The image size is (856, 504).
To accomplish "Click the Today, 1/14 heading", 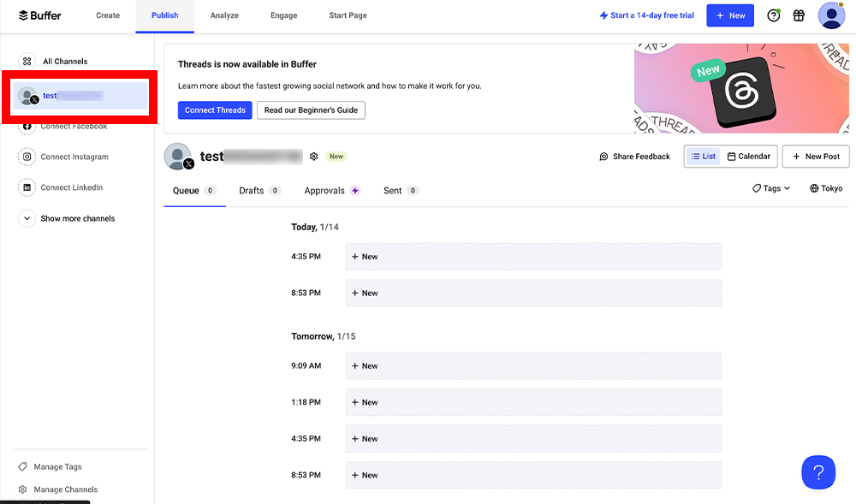I will pyautogui.click(x=315, y=227).
